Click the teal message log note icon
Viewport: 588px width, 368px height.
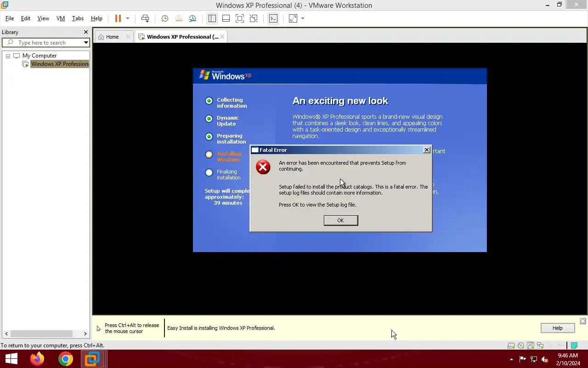click(574, 345)
